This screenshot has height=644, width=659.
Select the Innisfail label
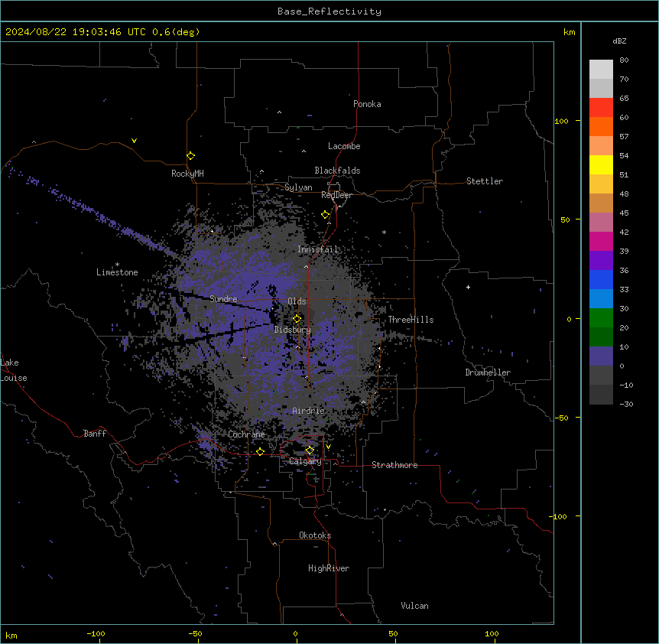[x=317, y=249]
